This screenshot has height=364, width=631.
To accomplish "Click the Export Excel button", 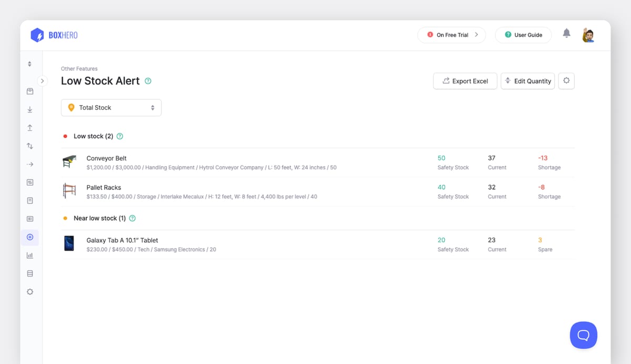I will pos(465,81).
